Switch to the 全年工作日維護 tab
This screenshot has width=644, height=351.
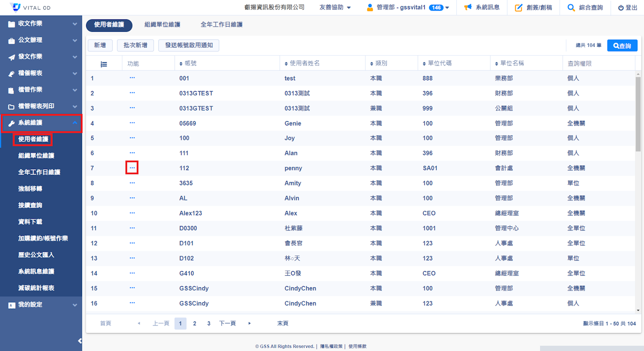(221, 25)
